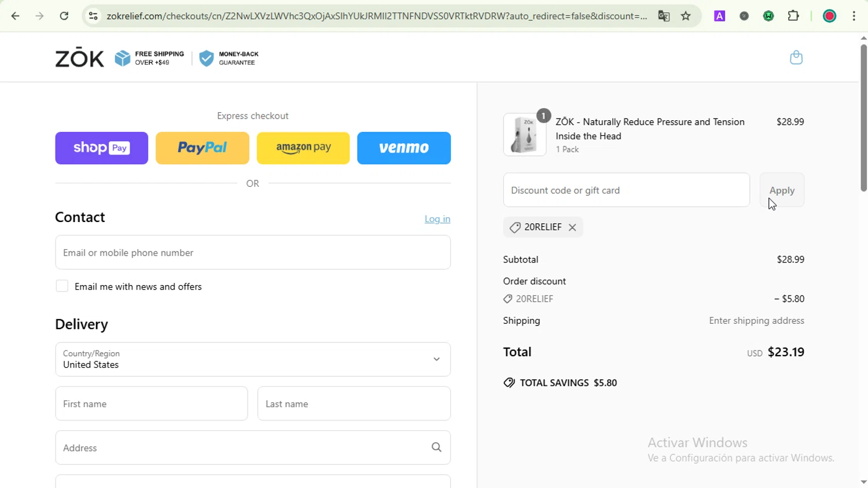
Task: Click the 20RELIEF discount tag chip
Action: (x=543, y=227)
